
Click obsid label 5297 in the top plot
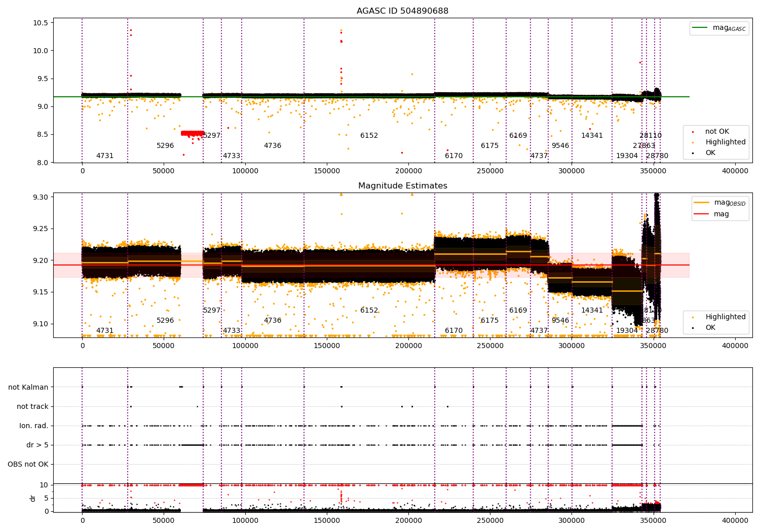click(x=212, y=136)
